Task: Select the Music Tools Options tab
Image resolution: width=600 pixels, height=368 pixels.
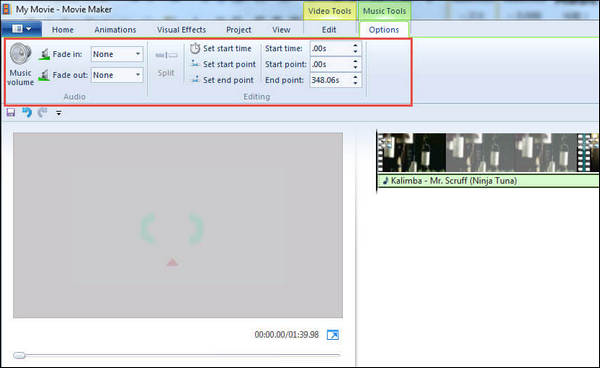Action: point(384,29)
